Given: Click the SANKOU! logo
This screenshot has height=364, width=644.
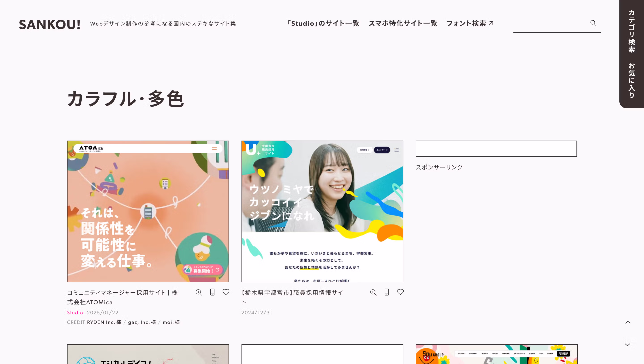Looking at the screenshot, I should pyautogui.click(x=49, y=25).
